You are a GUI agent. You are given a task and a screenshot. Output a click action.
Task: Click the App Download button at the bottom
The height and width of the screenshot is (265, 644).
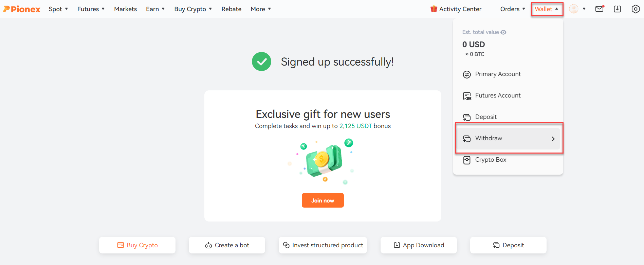419,245
